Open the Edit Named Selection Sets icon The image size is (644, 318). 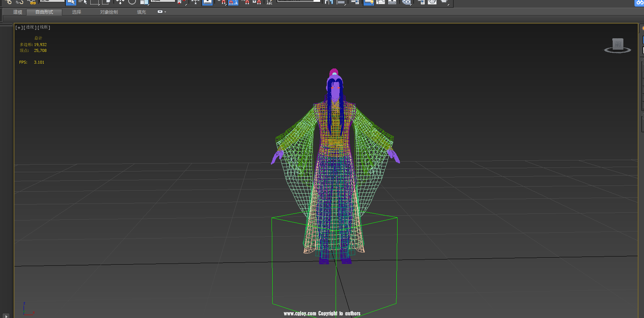pos(270,2)
